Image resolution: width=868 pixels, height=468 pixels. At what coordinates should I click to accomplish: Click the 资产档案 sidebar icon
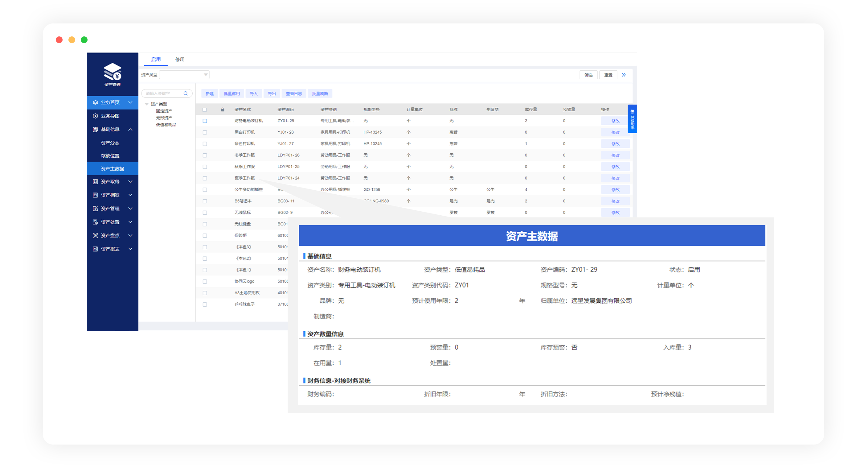tap(95, 195)
